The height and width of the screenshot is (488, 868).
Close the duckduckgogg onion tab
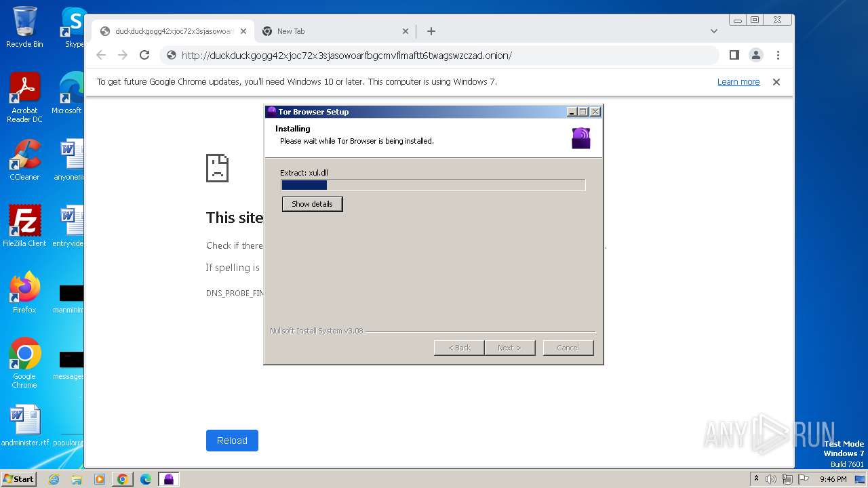pyautogui.click(x=243, y=31)
